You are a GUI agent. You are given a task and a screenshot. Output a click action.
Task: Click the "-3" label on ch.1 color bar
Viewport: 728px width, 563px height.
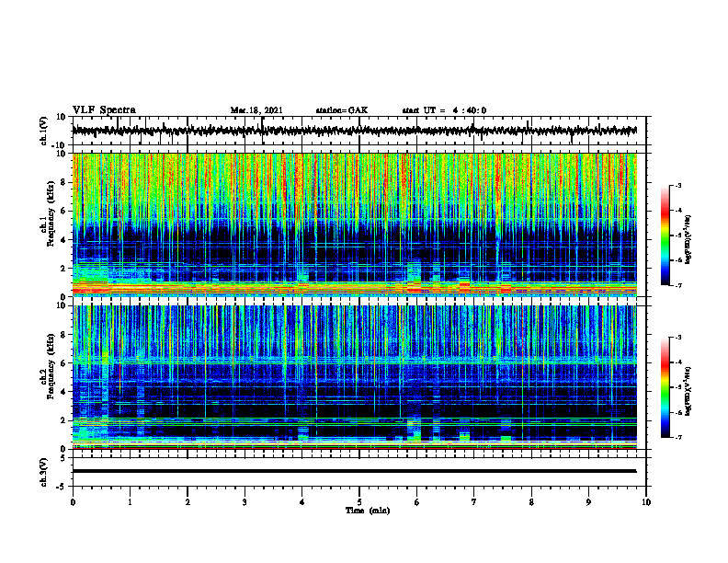678,186
